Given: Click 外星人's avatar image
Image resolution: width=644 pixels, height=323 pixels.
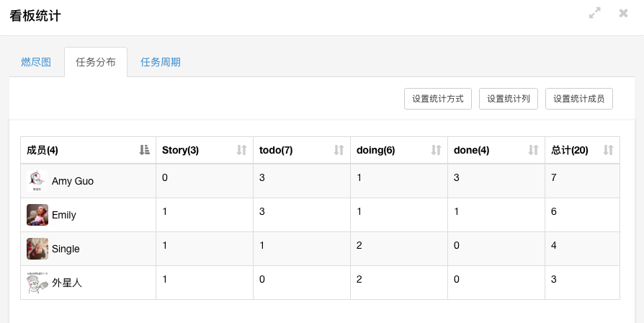Looking at the screenshot, I should (x=37, y=283).
